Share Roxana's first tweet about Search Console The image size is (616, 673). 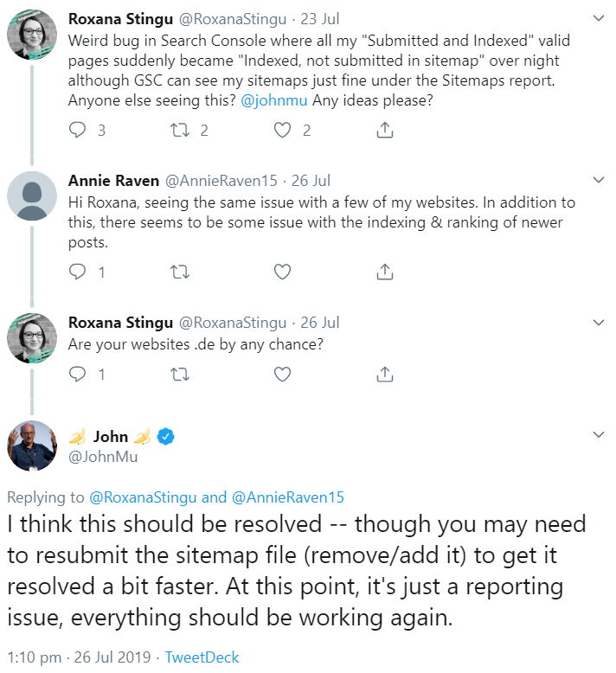click(x=386, y=130)
